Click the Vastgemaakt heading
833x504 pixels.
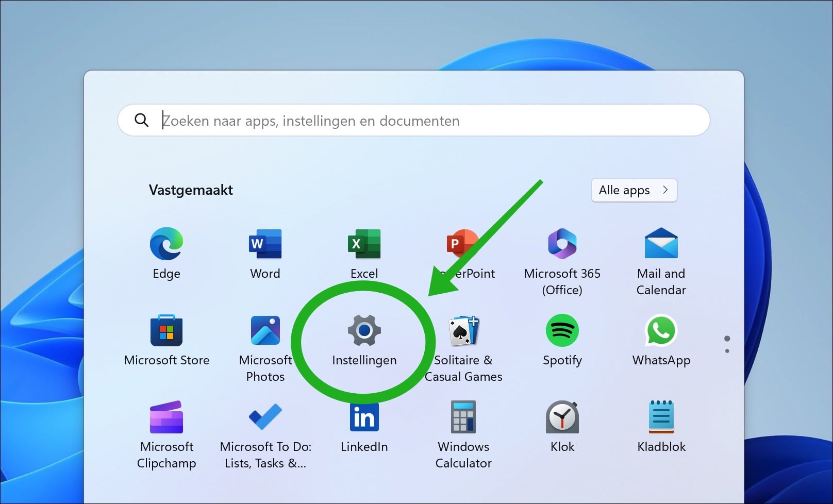pyautogui.click(x=191, y=190)
